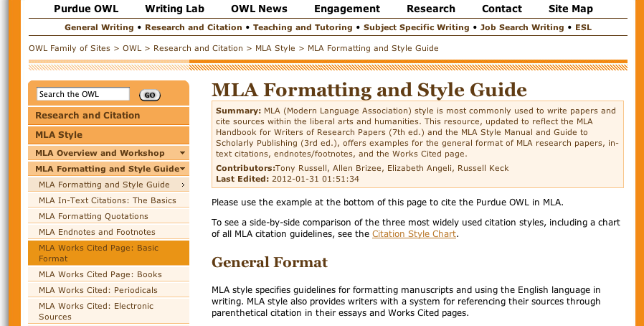Viewport: 644px width, 326px height.
Task: Click the OWL breadcrumb link
Action: pyautogui.click(x=132, y=49)
